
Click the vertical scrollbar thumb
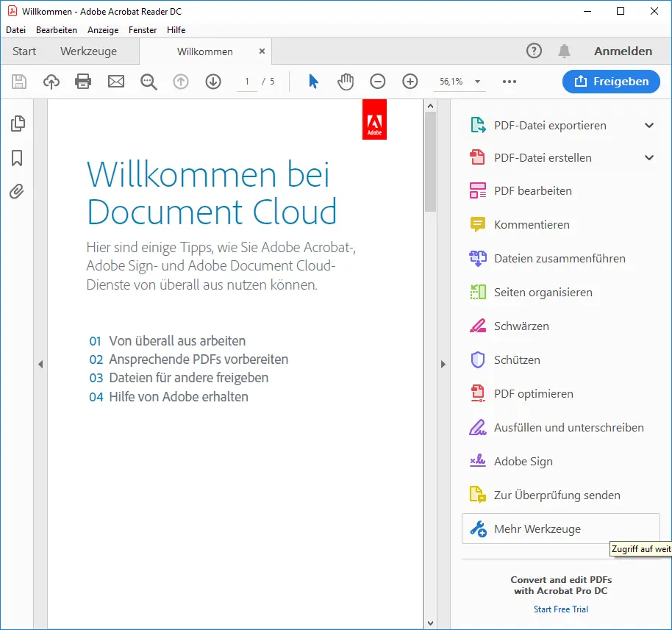(x=430, y=162)
